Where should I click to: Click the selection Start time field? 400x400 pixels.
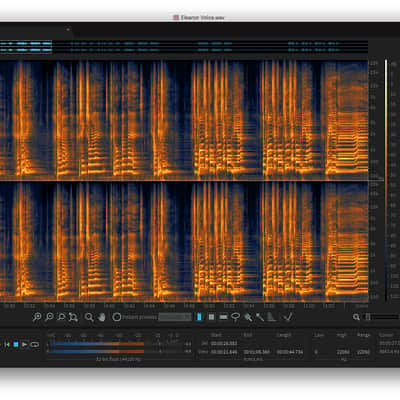[x=224, y=344]
